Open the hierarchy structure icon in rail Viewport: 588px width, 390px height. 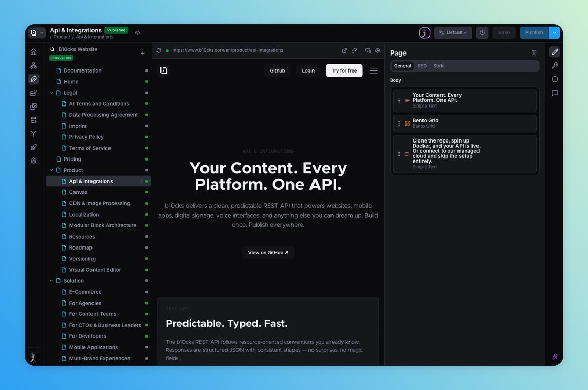pyautogui.click(x=34, y=65)
